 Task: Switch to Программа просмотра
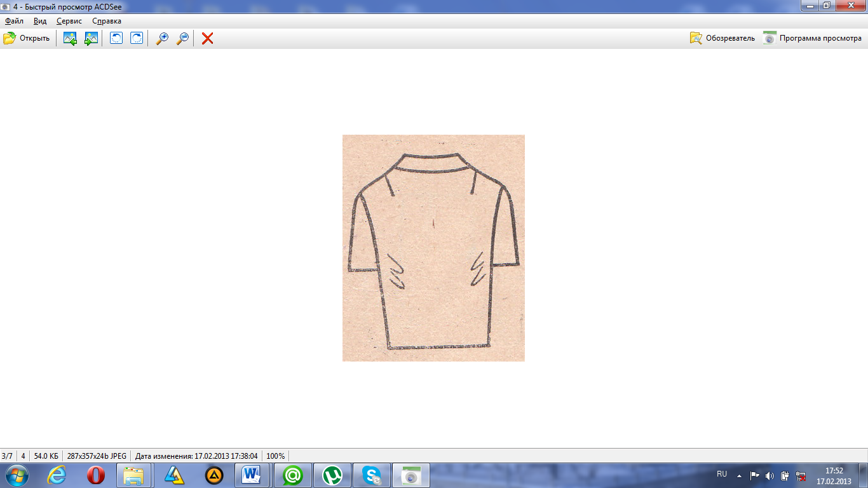812,38
